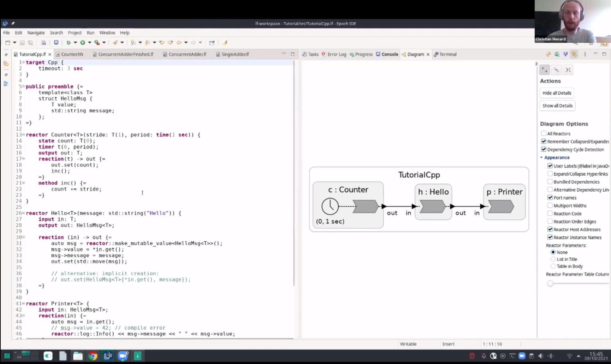Click the Save icon in the toolbar
611x364 pixels.
(22, 43)
